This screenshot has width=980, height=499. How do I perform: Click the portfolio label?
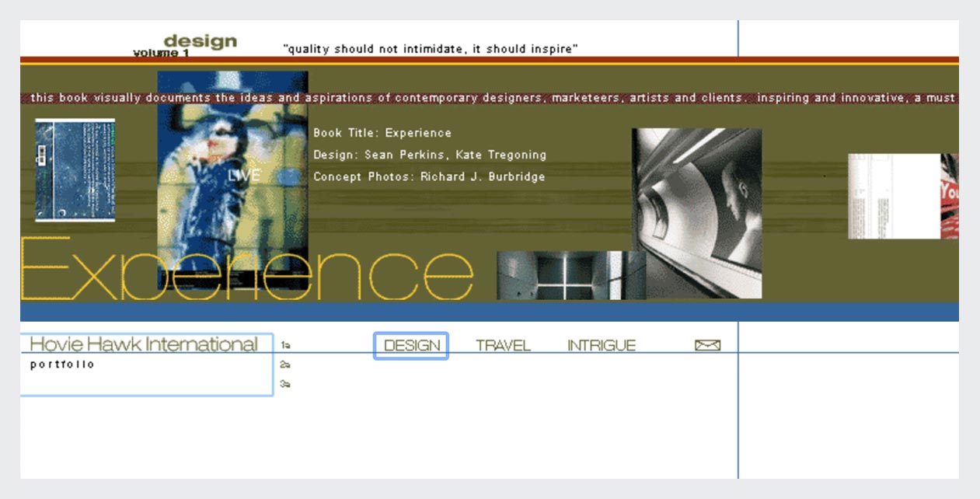(x=62, y=365)
